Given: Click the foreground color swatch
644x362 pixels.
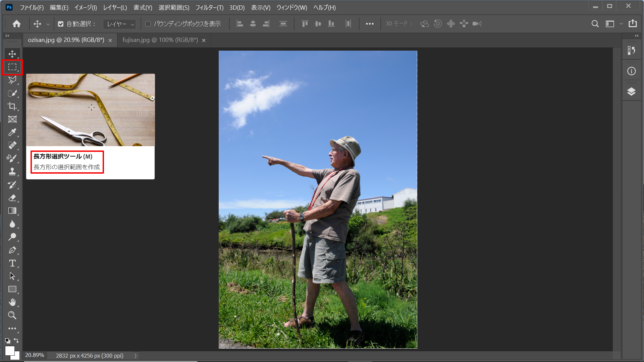Looking at the screenshot, I should [9, 351].
